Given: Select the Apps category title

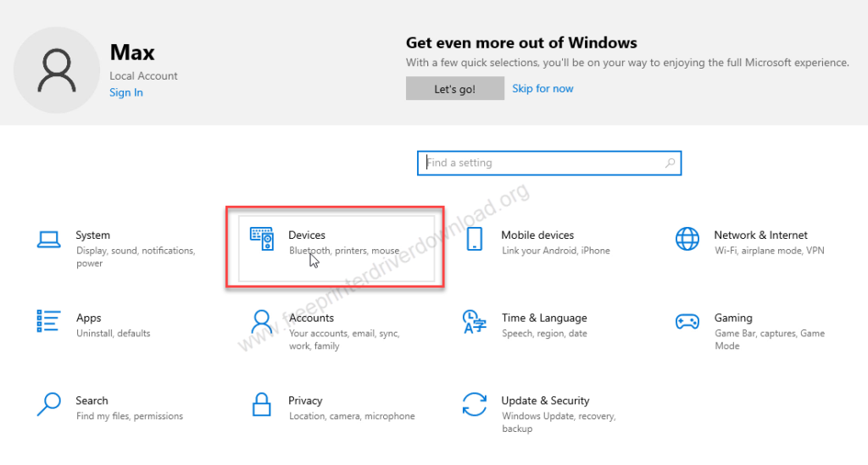Looking at the screenshot, I should coord(88,318).
